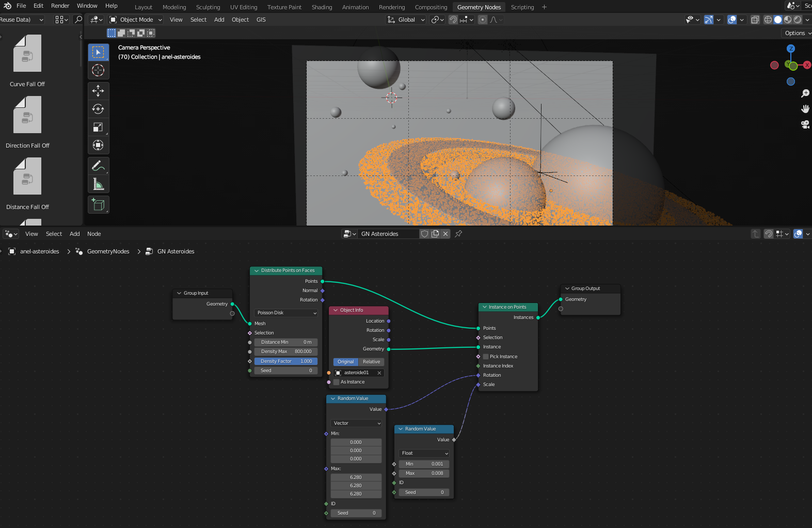Toggle node editor overlay button
Image resolution: width=812 pixels, height=528 pixels.
[x=798, y=234]
